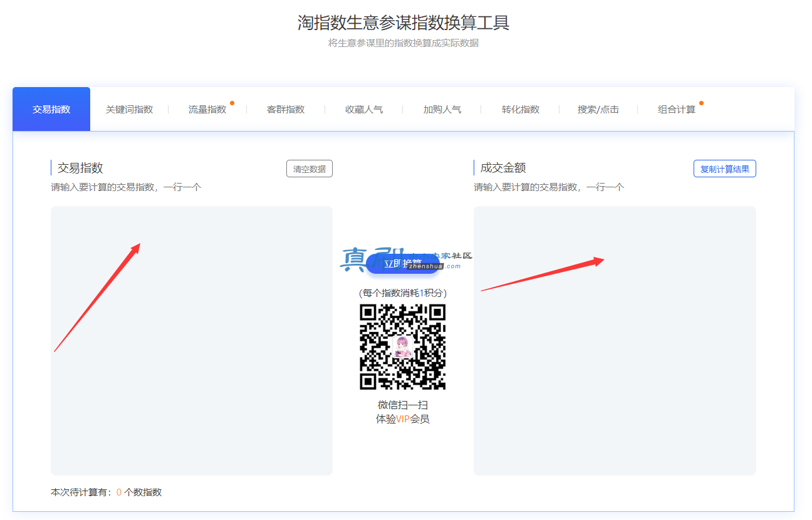Viewport: 812px width, 520px height.
Task: Click the 本次待计算有 count text
Action: coord(106,492)
